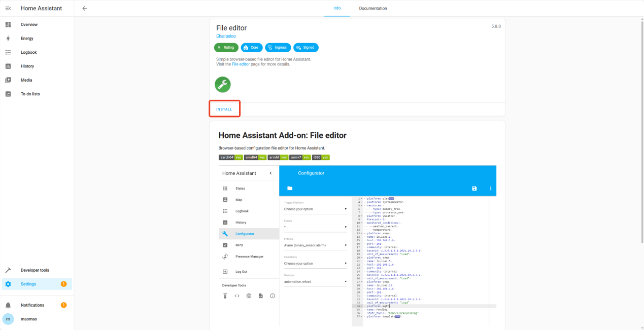The height and width of the screenshot is (330, 644).
Task: Open Settings in the sidebar
Action: pos(37,284)
